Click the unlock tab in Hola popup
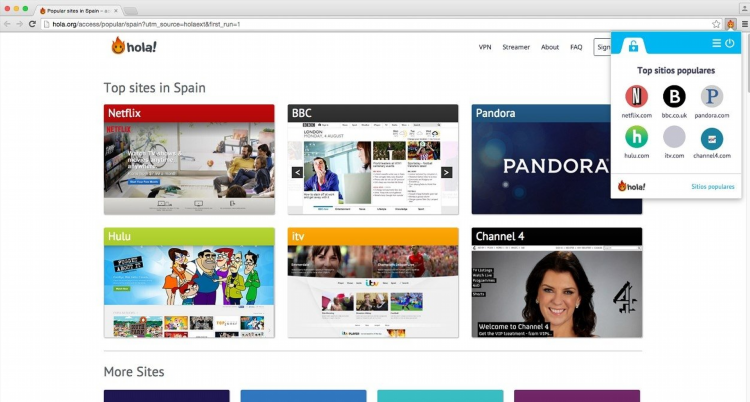Image resolution: width=750 pixels, height=402 pixels. (633, 45)
